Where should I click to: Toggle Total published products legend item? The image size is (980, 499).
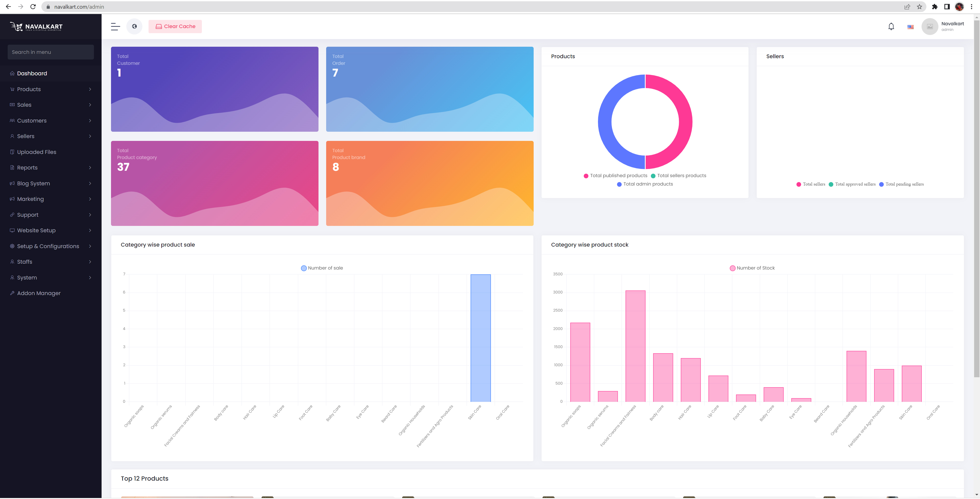point(615,176)
